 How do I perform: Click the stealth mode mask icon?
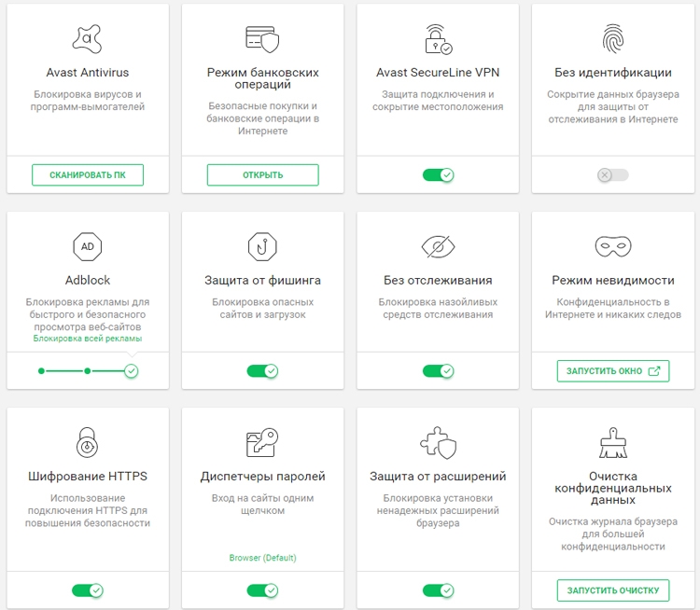pyautogui.click(x=613, y=246)
